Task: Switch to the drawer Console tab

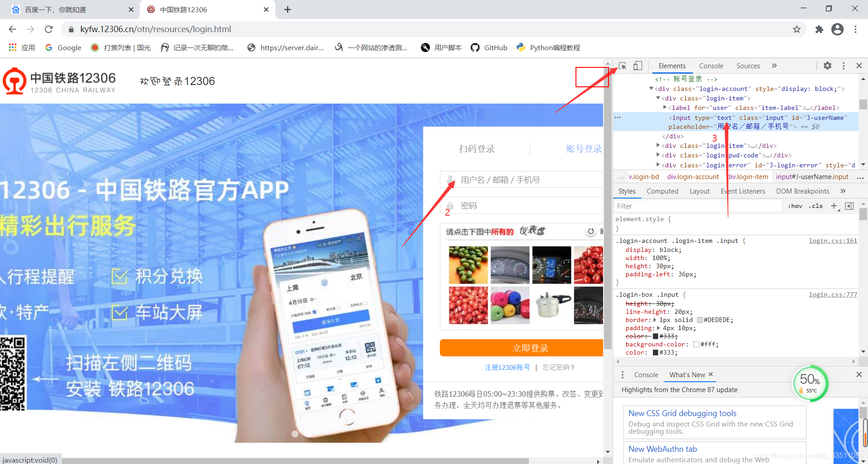Action: click(x=646, y=375)
